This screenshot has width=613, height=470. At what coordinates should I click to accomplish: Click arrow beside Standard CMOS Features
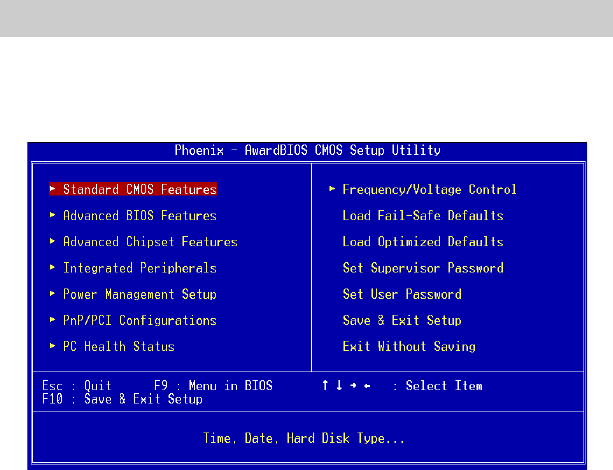click(x=52, y=189)
